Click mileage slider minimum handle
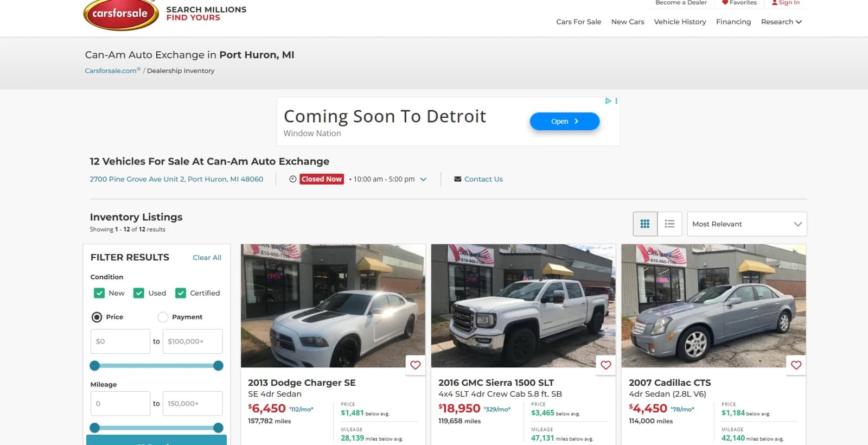Screen dimensions: 868x445 95,428
